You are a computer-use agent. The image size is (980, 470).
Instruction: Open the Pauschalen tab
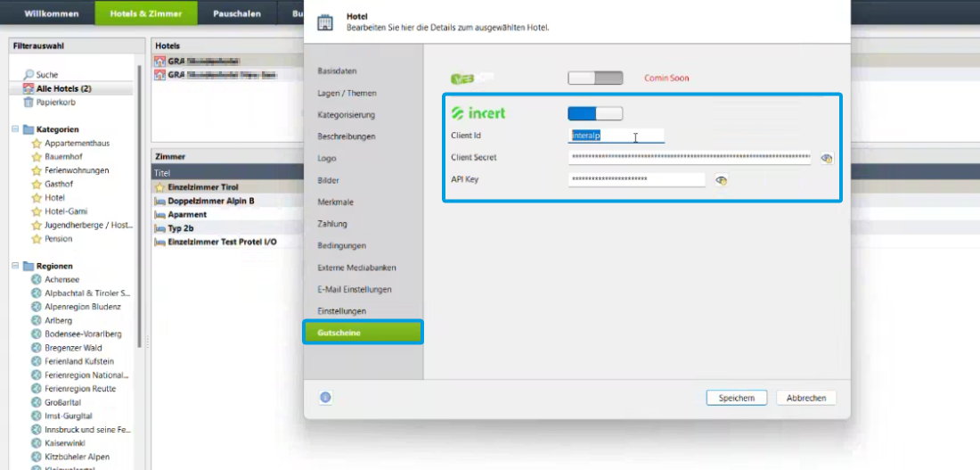tap(237, 13)
